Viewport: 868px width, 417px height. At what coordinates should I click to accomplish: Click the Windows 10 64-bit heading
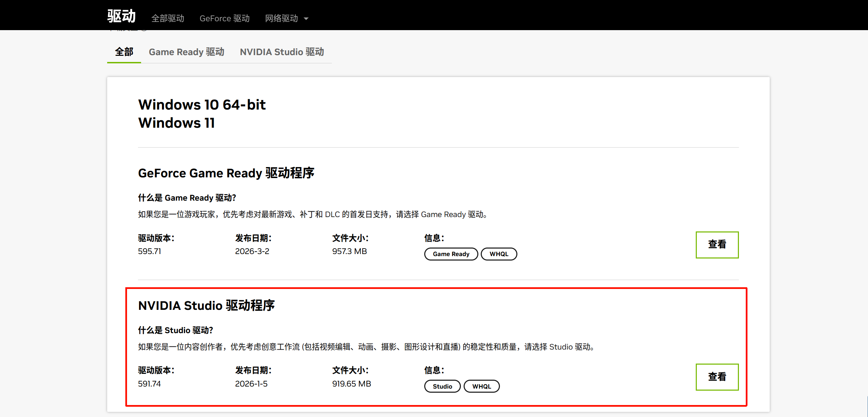(x=202, y=105)
